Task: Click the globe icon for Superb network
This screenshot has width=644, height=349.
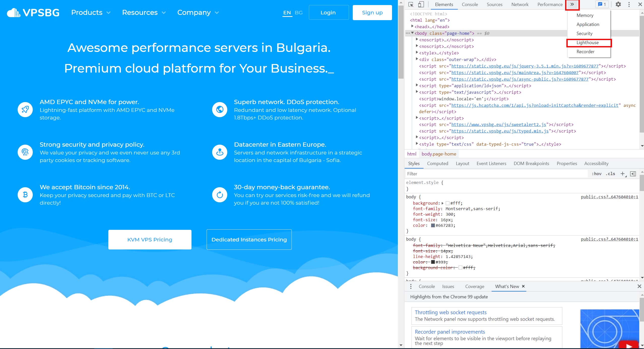Action: (x=220, y=109)
